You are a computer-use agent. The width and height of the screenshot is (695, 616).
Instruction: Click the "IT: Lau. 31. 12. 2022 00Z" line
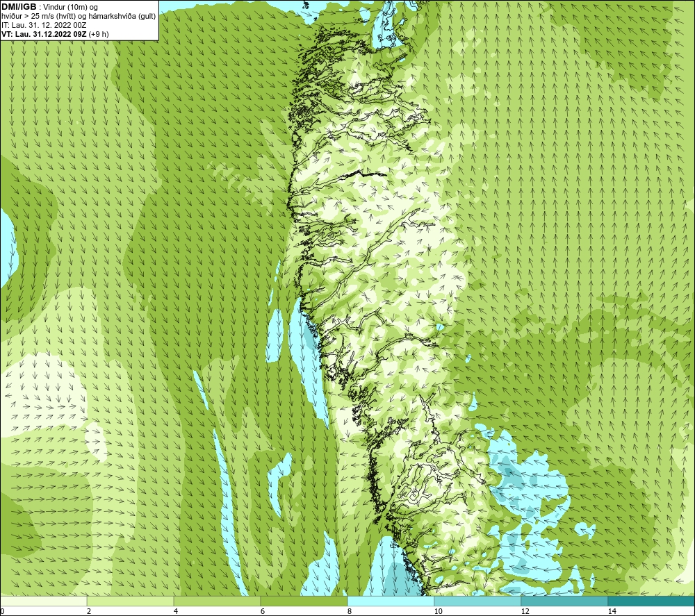point(44,25)
